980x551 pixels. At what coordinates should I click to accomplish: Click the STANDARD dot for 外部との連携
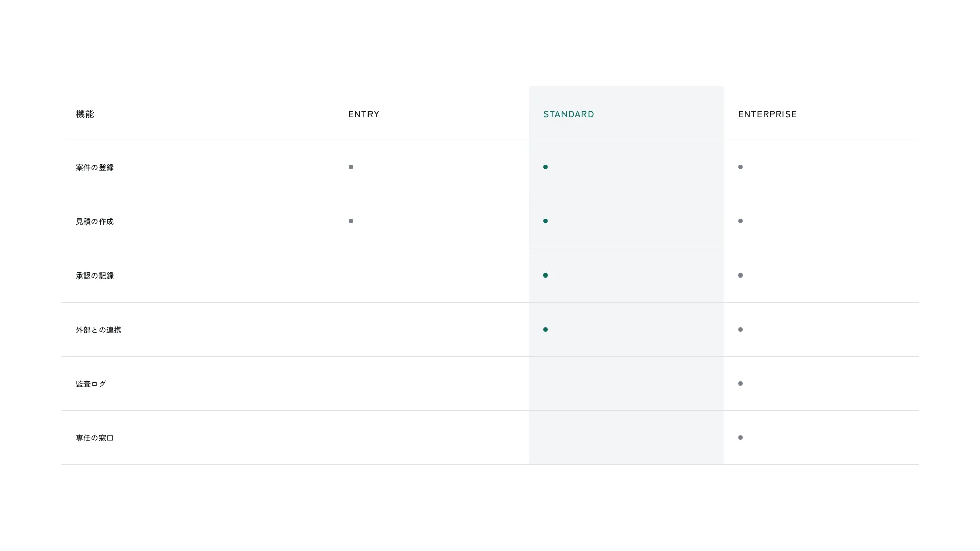point(546,330)
